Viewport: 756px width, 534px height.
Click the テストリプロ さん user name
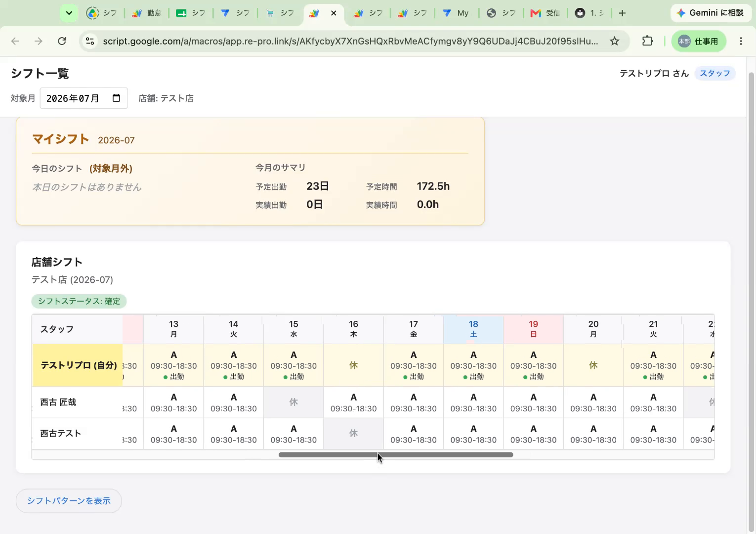click(654, 73)
